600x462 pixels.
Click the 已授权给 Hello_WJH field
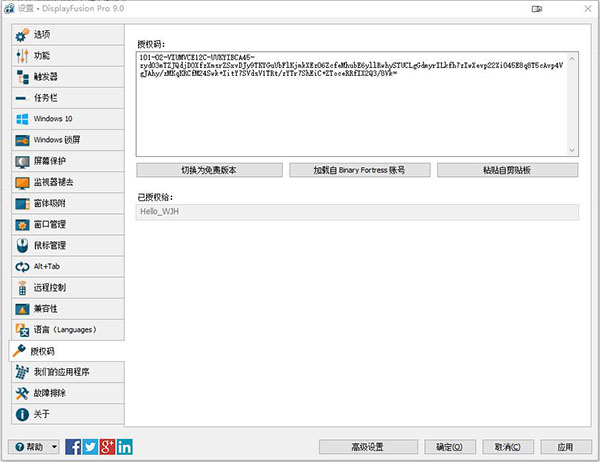pos(357,212)
